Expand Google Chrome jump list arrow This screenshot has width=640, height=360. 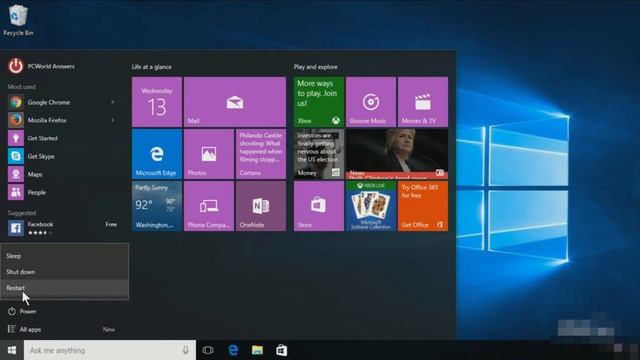click(x=112, y=102)
